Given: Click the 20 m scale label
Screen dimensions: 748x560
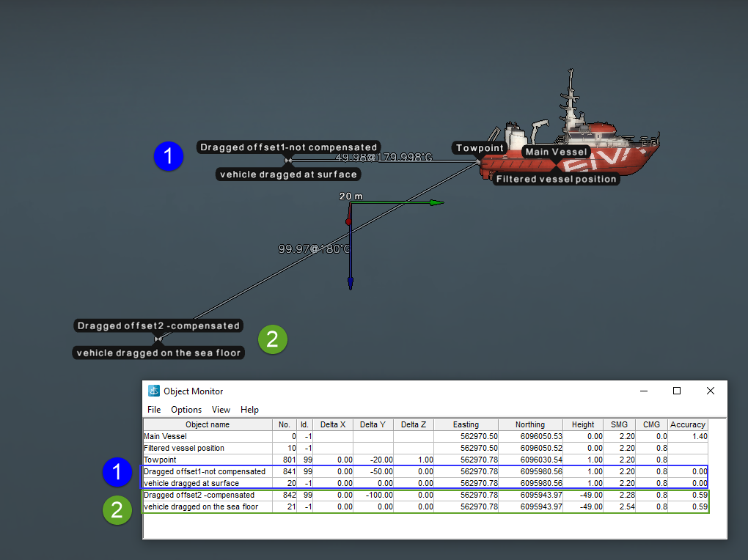Looking at the screenshot, I should (x=351, y=196).
